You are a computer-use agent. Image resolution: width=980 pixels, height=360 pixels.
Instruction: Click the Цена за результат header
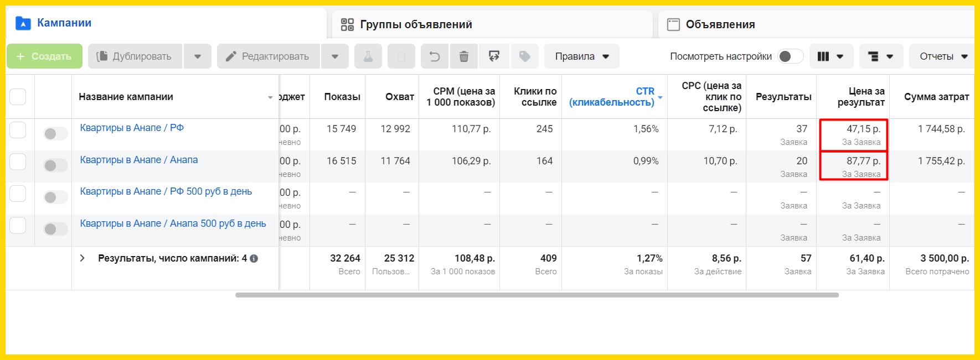861,97
